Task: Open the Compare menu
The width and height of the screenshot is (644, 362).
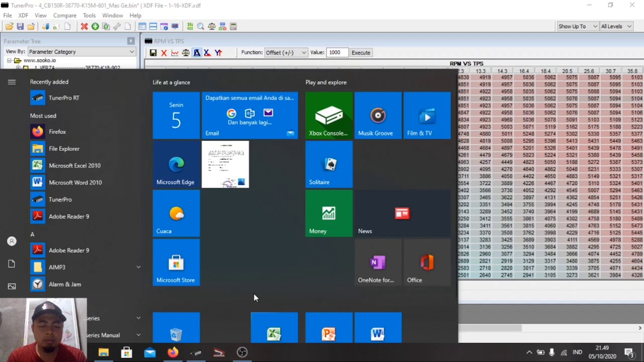Action: click(x=65, y=16)
